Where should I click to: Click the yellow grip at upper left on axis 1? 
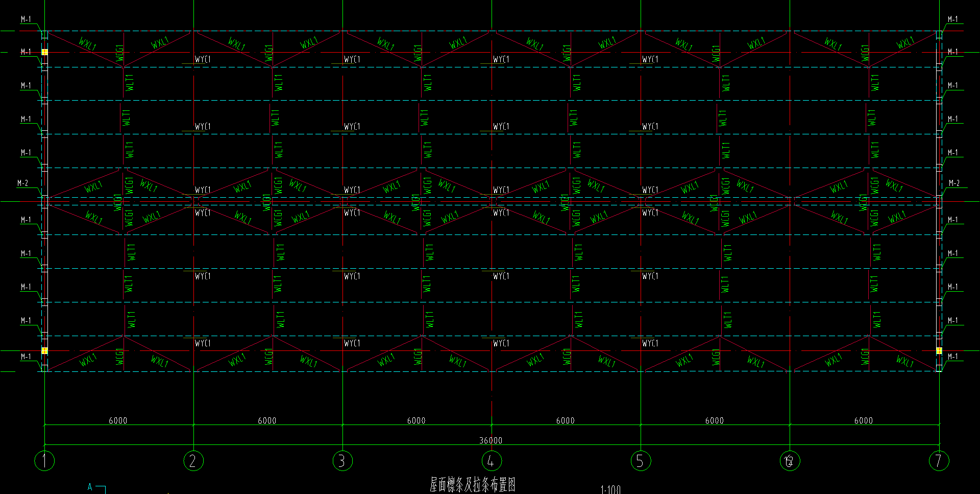coord(44,52)
